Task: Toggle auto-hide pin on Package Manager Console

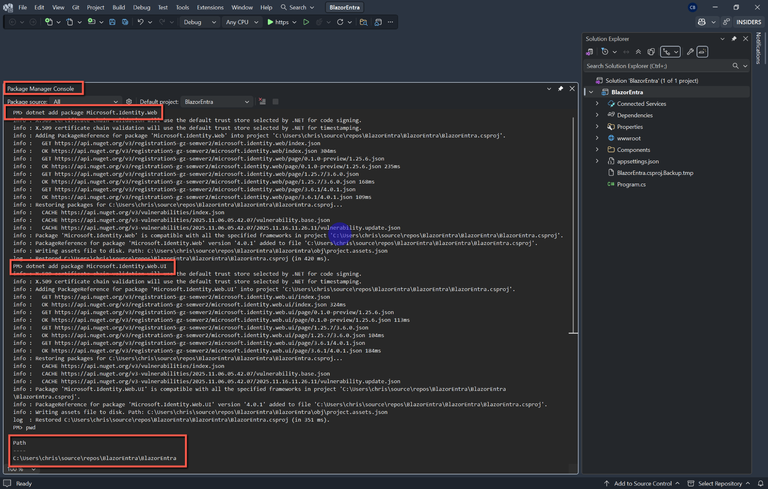Action: pos(561,89)
